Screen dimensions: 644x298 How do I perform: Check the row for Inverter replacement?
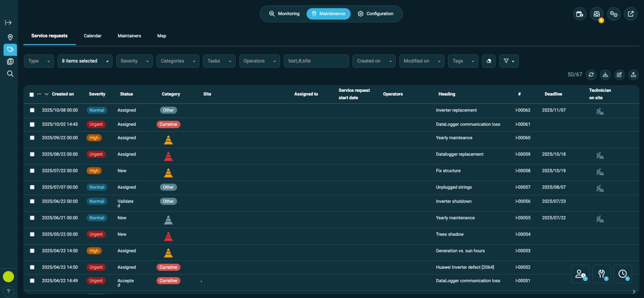point(32,110)
